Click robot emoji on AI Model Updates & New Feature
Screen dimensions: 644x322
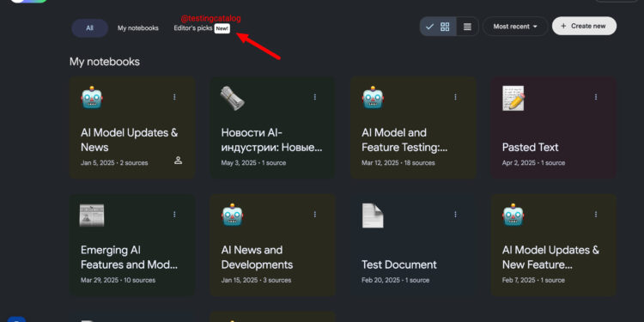513,215
